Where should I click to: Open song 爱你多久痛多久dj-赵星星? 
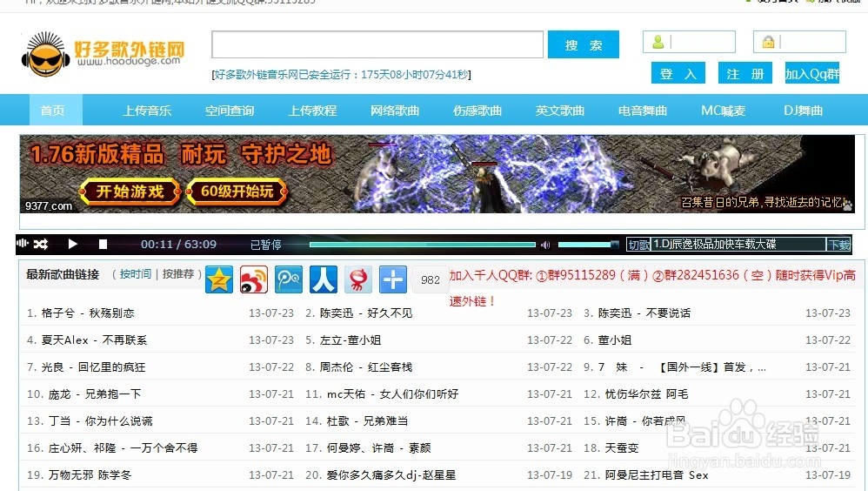point(391,475)
